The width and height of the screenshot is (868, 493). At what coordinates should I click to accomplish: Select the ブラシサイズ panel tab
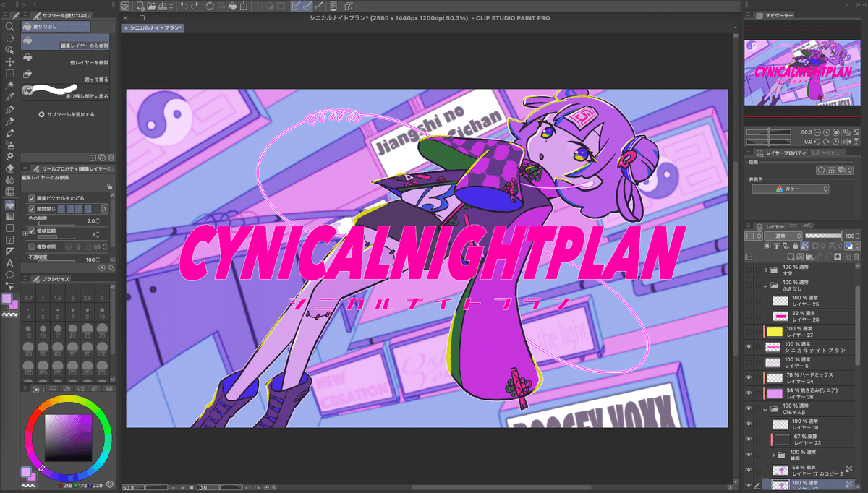[49, 278]
